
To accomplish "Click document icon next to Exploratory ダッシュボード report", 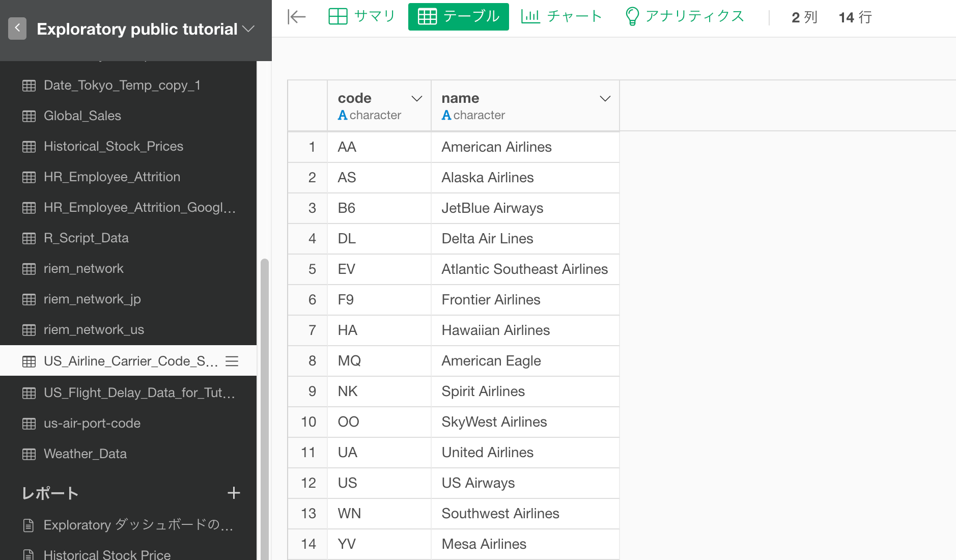I will 29,525.
